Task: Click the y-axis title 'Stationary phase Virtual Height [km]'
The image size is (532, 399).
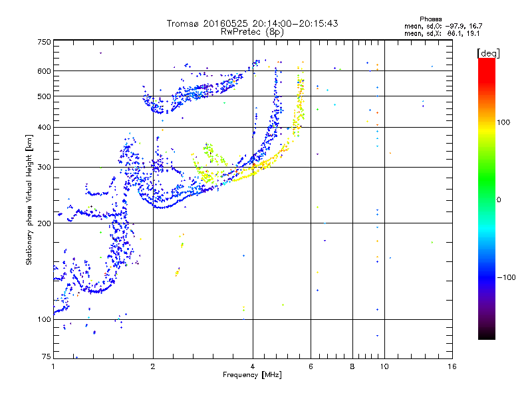Action: pos(29,199)
